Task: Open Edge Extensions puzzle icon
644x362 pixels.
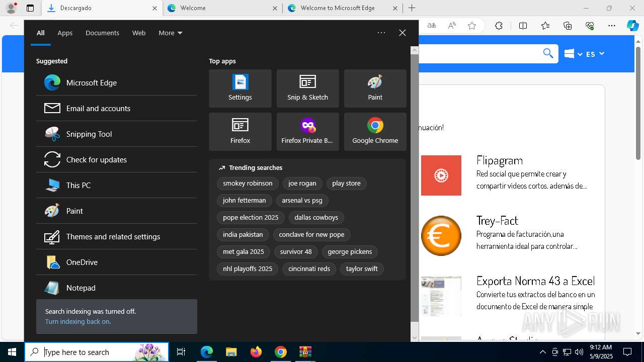Action: 499,26
